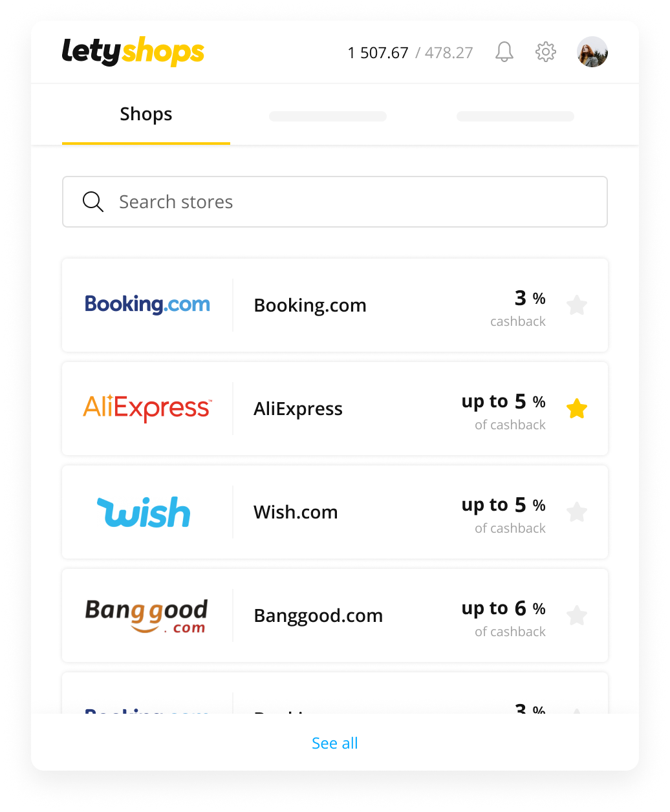Click the Wish store logo
Screen dimensions: 670x812
pos(144,511)
